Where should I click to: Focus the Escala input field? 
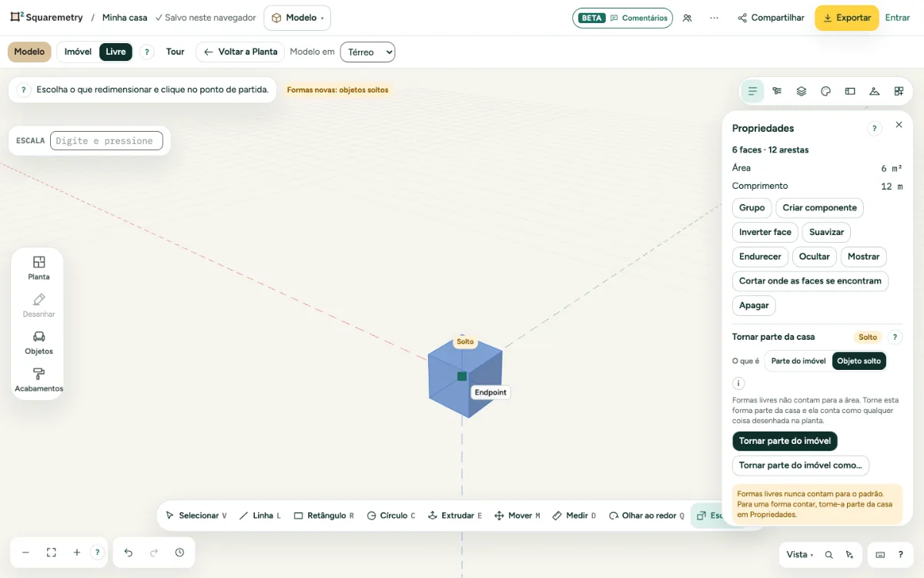tap(106, 140)
